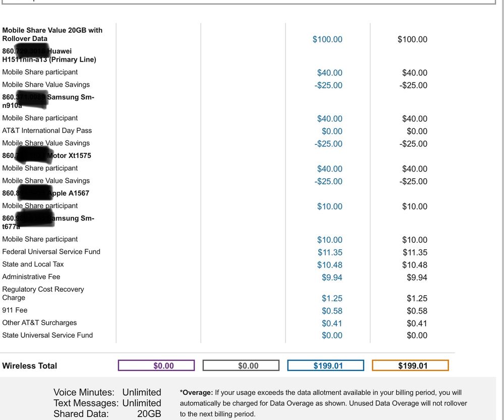The image size is (504, 420).
Task: Click the Wireless Total row label
Action: [x=30, y=366]
